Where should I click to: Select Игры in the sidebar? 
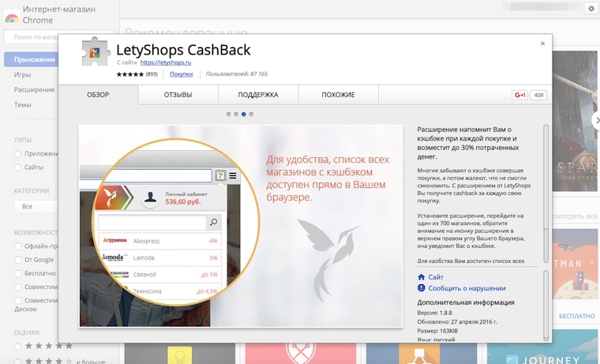point(22,75)
